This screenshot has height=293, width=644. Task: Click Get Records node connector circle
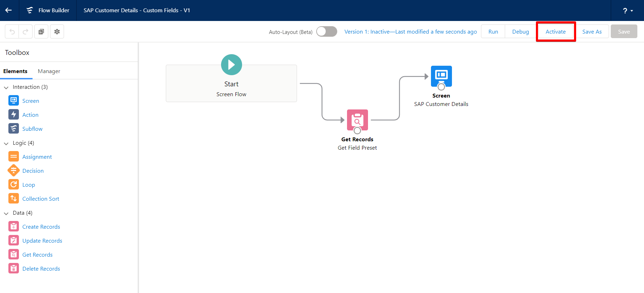coord(358,130)
